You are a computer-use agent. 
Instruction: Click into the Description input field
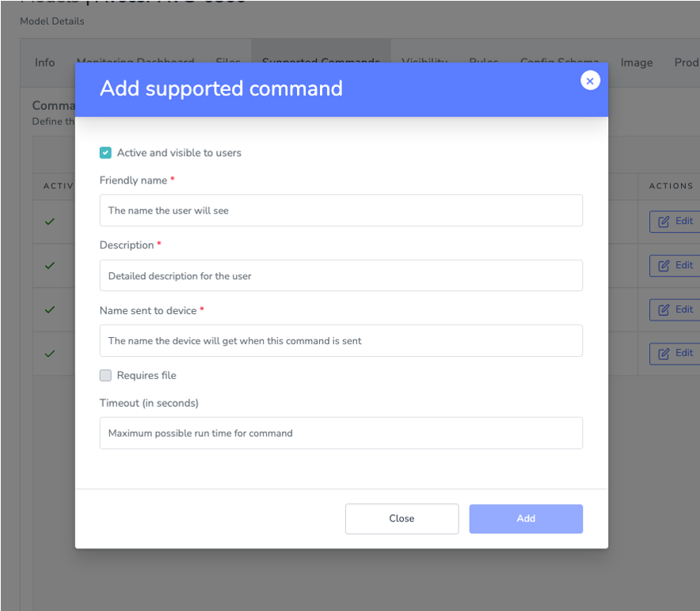click(341, 275)
